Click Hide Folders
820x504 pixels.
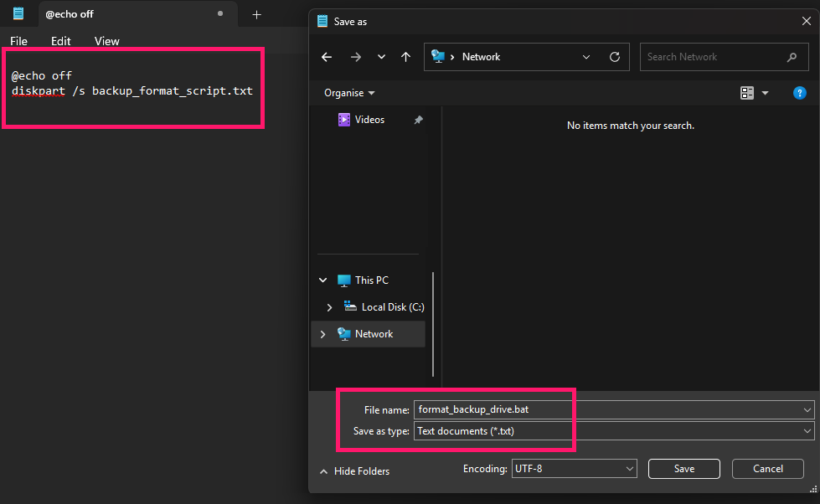[x=354, y=471]
